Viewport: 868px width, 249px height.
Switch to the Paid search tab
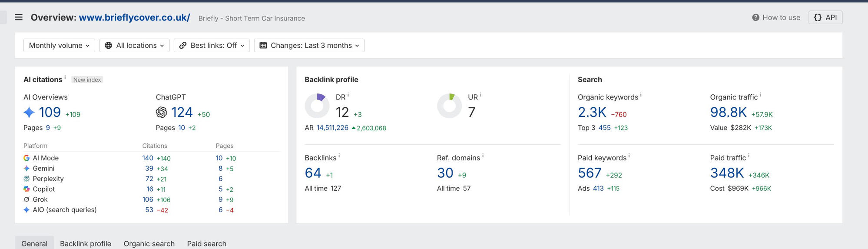click(207, 243)
